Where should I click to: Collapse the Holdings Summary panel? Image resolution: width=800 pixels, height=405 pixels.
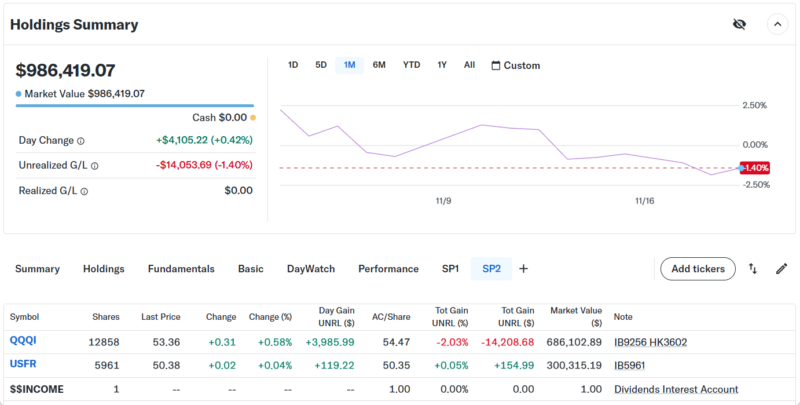pos(777,24)
